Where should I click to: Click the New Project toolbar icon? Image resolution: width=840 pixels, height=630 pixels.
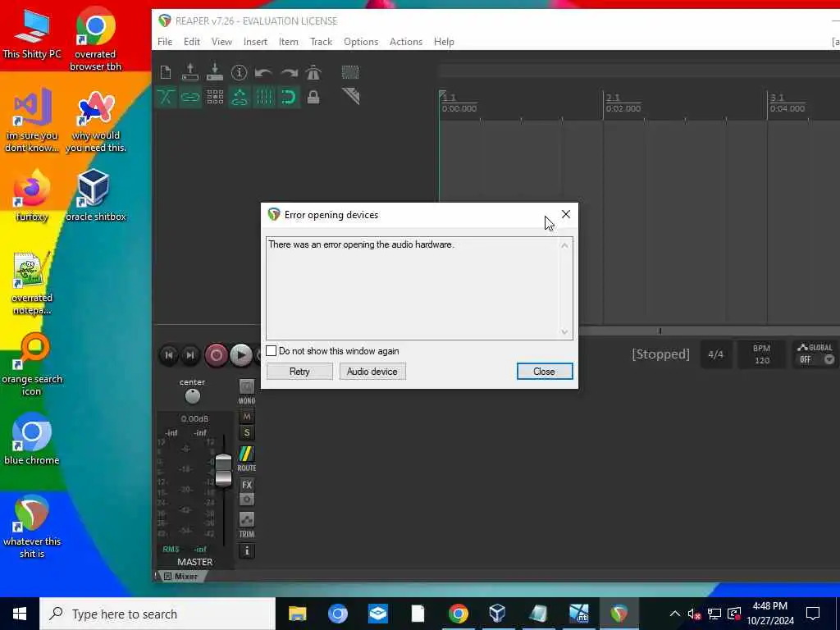click(166, 72)
